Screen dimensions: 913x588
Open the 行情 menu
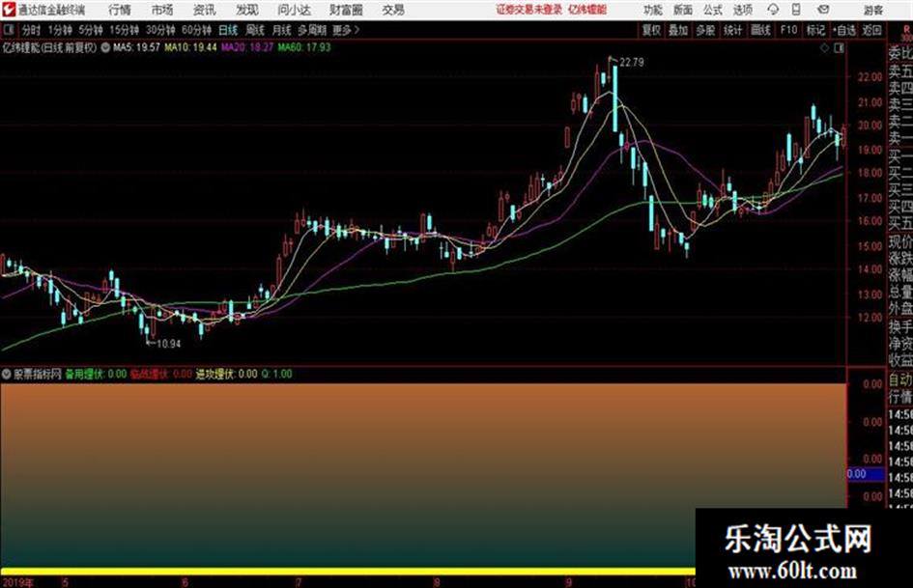click(x=120, y=10)
